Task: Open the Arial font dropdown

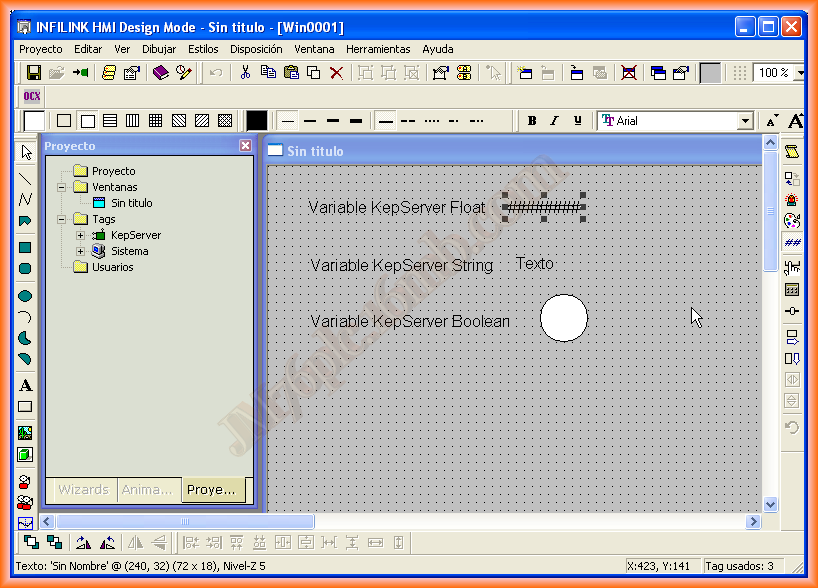Action: coord(744,121)
